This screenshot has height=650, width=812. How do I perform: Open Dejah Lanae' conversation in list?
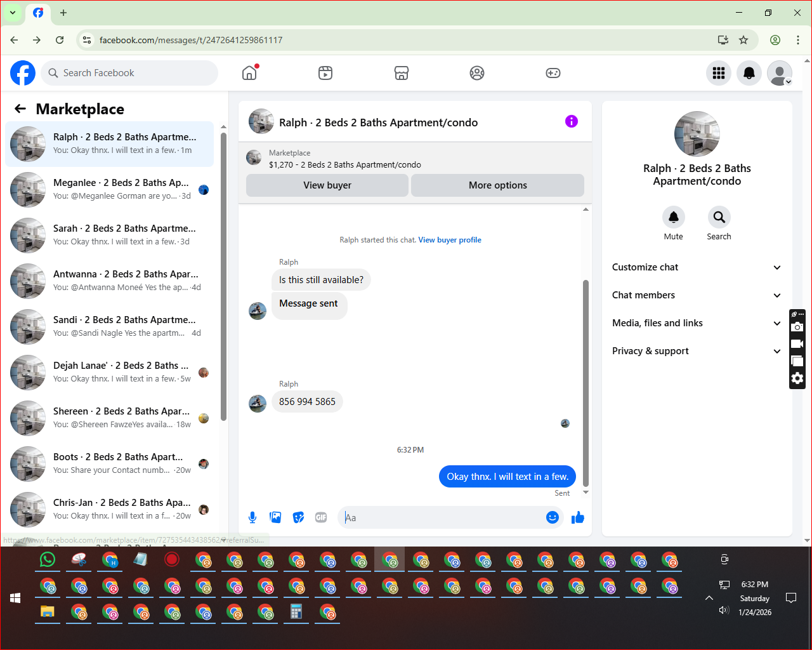point(109,373)
